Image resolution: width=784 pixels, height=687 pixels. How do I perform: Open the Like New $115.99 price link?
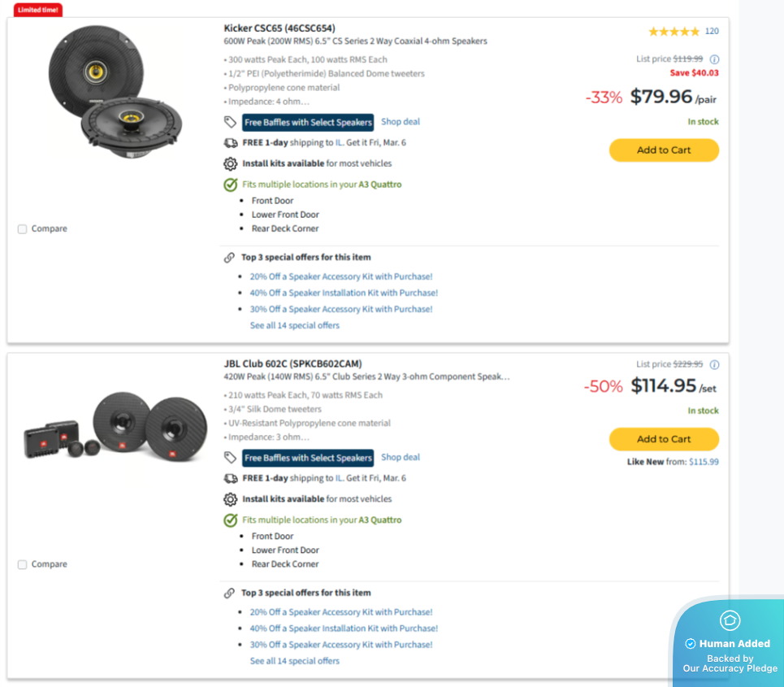704,462
